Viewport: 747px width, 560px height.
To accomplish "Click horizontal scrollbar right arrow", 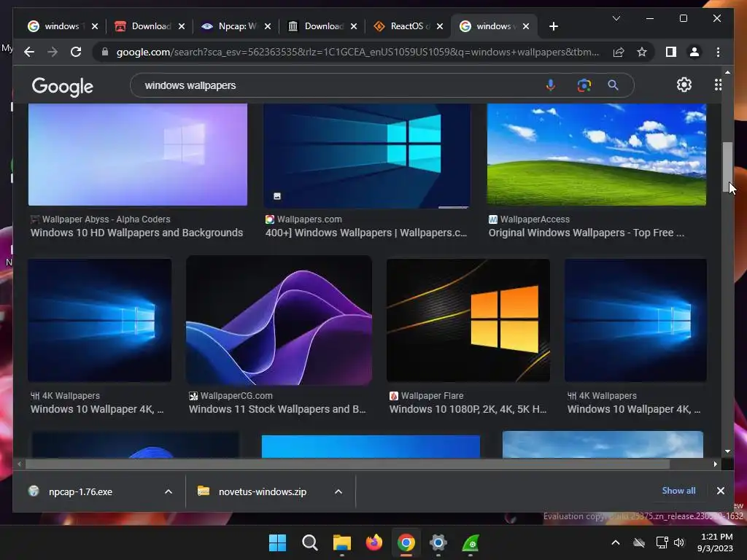I will tap(715, 464).
